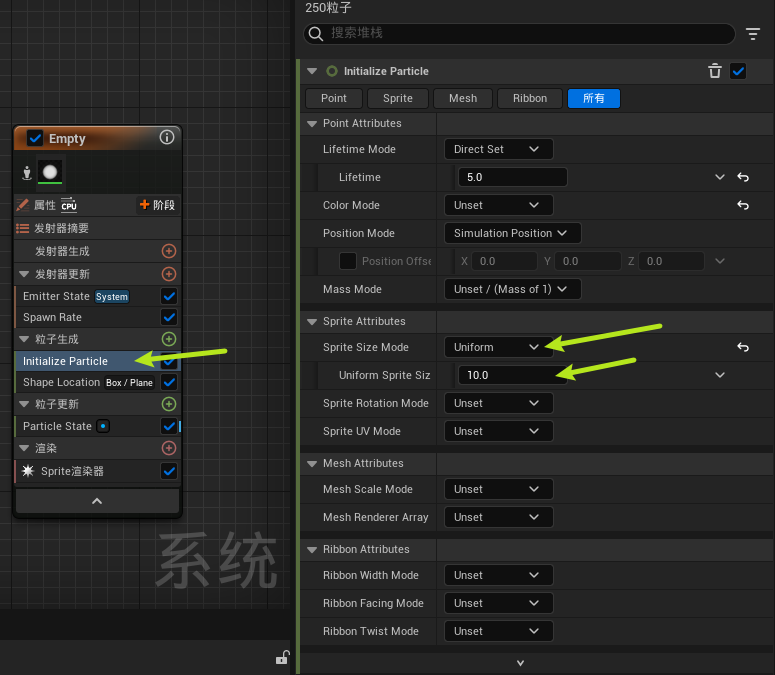Reset Sprite Size Mode to default
Viewport: 775px width, 675px height.
743,347
